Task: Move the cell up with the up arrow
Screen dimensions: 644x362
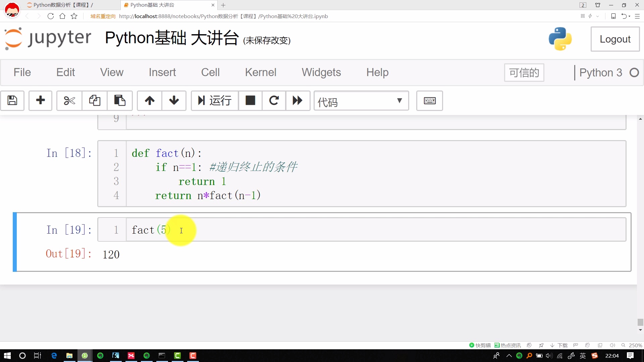Action: pyautogui.click(x=149, y=101)
